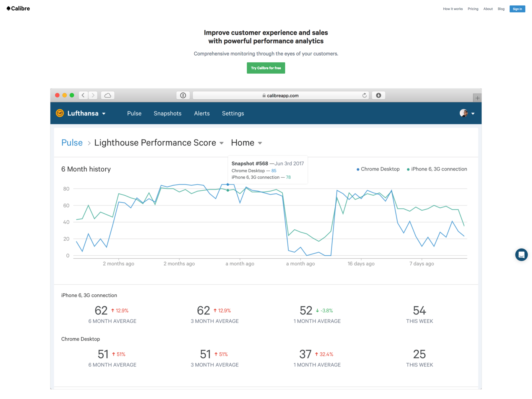Click 'Snapshot #568' tooltip title
This screenshot has width=532, height=399.
pyautogui.click(x=250, y=163)
